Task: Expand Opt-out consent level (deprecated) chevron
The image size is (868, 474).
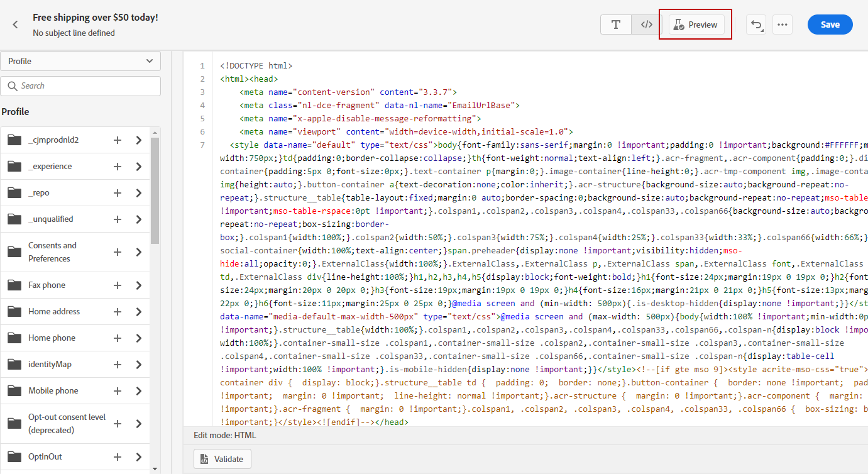Action: click(139, 424)
